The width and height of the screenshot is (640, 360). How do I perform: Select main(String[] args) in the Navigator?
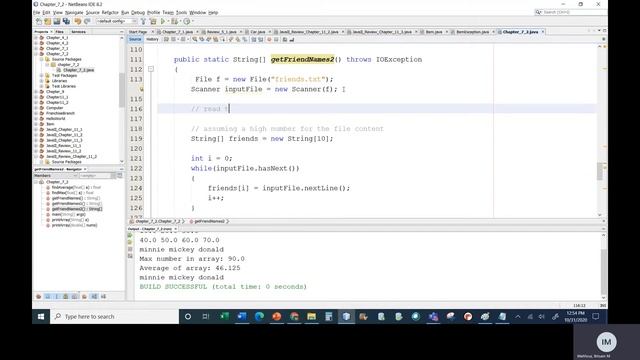(x=69, y=214)
